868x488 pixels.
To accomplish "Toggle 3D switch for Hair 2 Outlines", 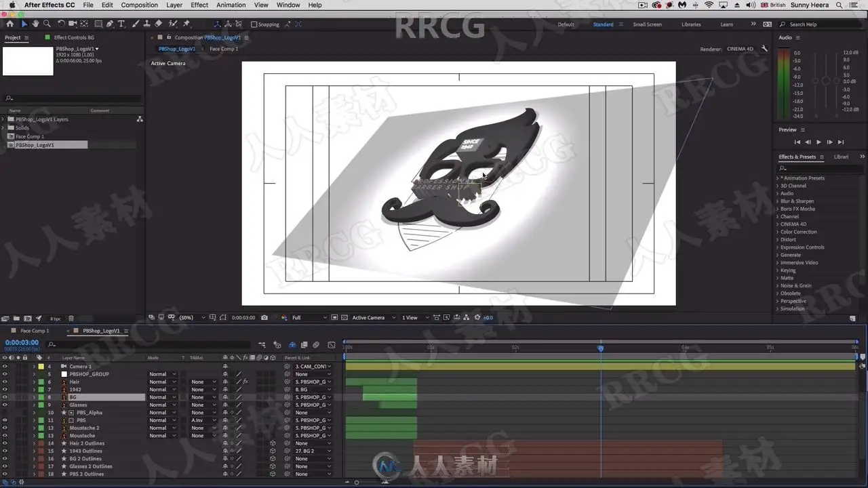I will (273, 443).
